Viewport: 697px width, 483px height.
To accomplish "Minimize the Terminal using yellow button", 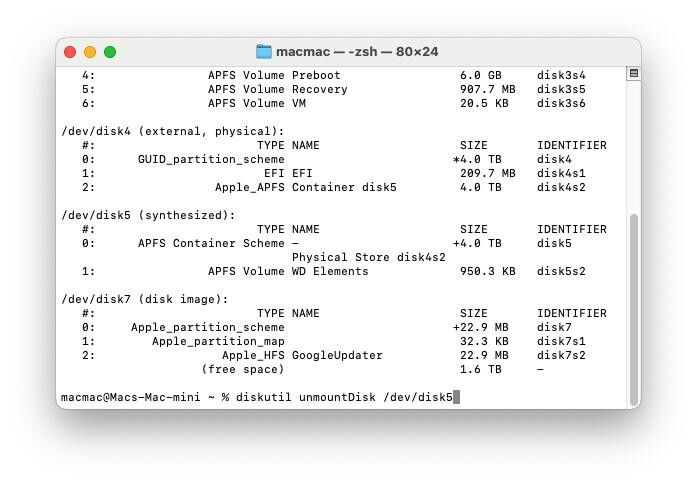I will pyautogui.click(x=90, y=52).
